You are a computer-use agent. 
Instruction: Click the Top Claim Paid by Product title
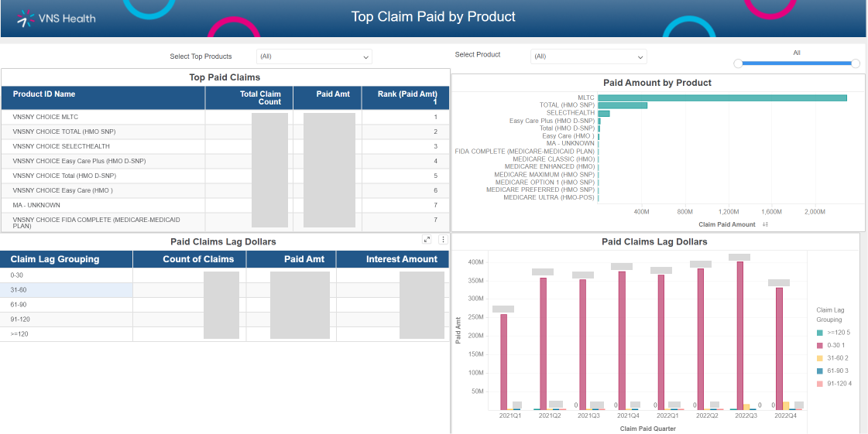point(434,16)
